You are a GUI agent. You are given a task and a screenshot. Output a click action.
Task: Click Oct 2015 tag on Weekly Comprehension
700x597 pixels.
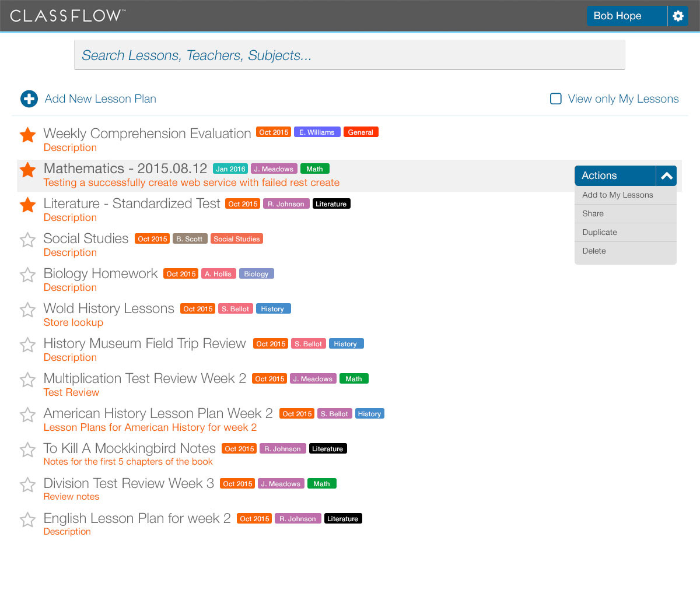click(x=274, y=132)
